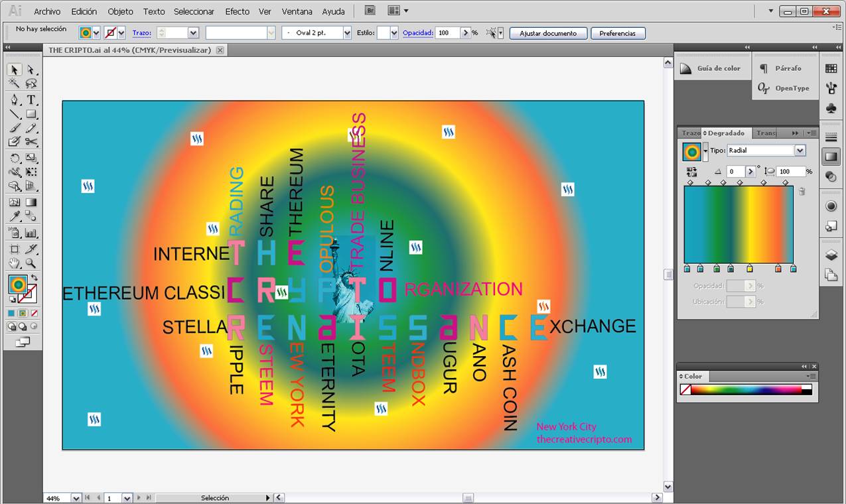Open the Symbols panel club icon
Image resolution: width=846 pixels, height=504 pixels.
pos(831,108)
